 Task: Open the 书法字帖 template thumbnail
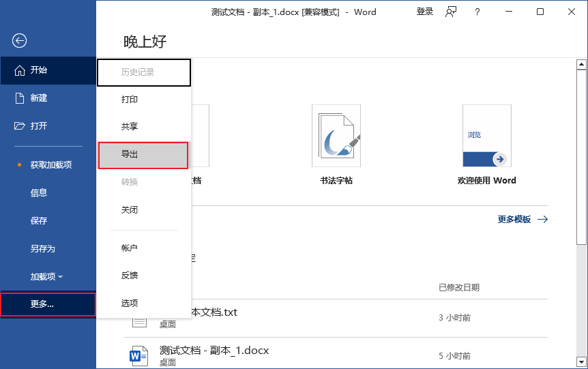pos(336,136)
